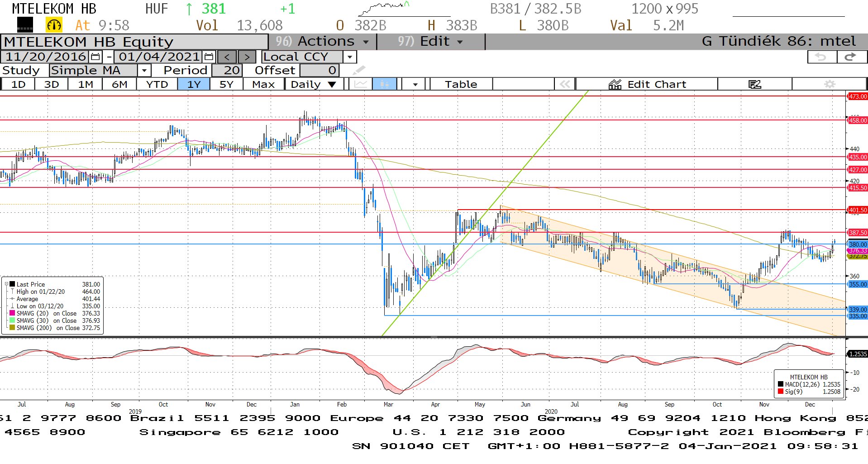Select the 5Y range tab
Viewport: 868px width, 464px height.
pyautogui.click(x=226, y=84)
